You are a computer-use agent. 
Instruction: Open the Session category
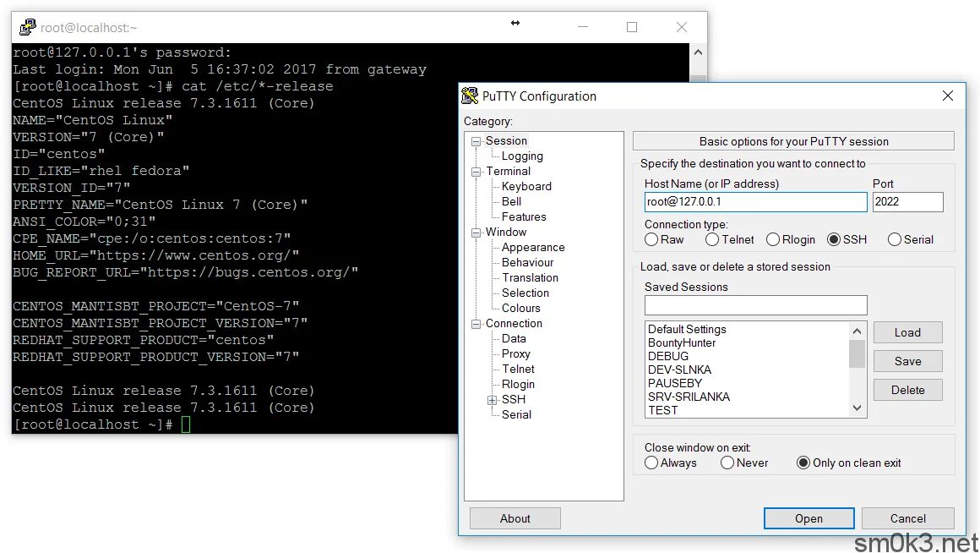coord(506,140)
